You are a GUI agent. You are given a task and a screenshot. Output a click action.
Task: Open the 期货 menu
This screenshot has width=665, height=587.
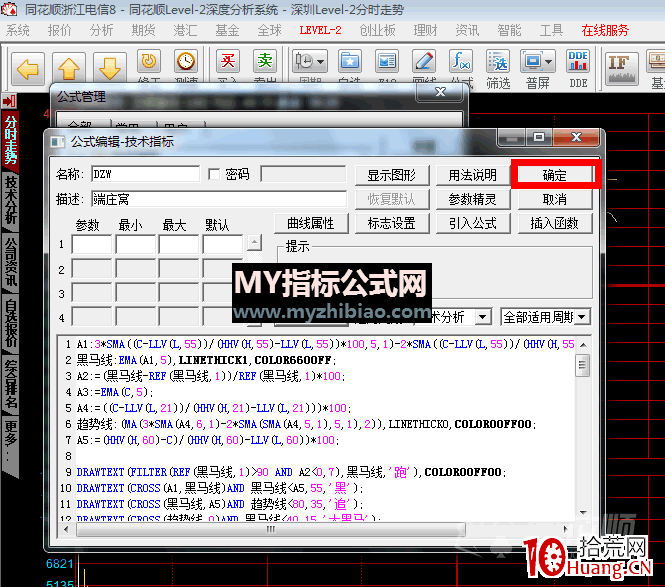[143, 30]
